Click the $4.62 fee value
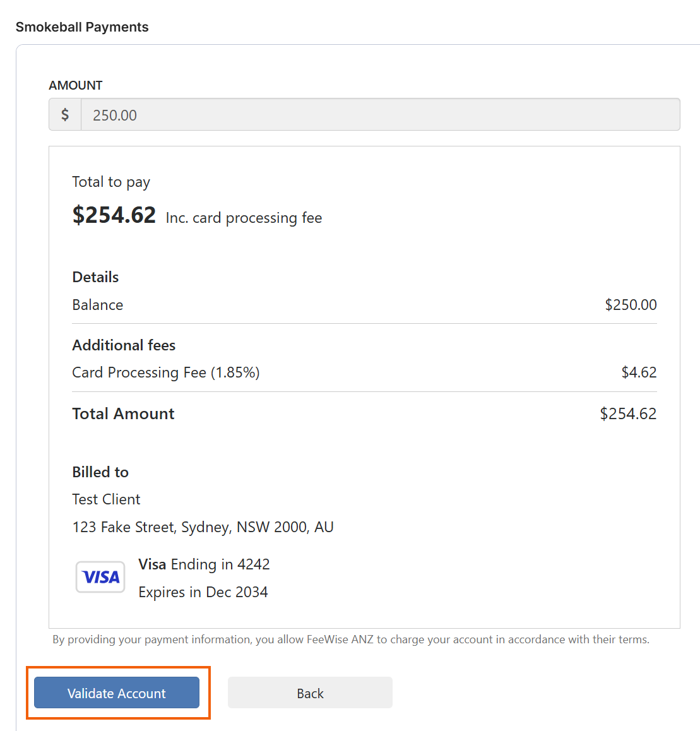Viewport: 700px width, 731px height. pos(639,372)
